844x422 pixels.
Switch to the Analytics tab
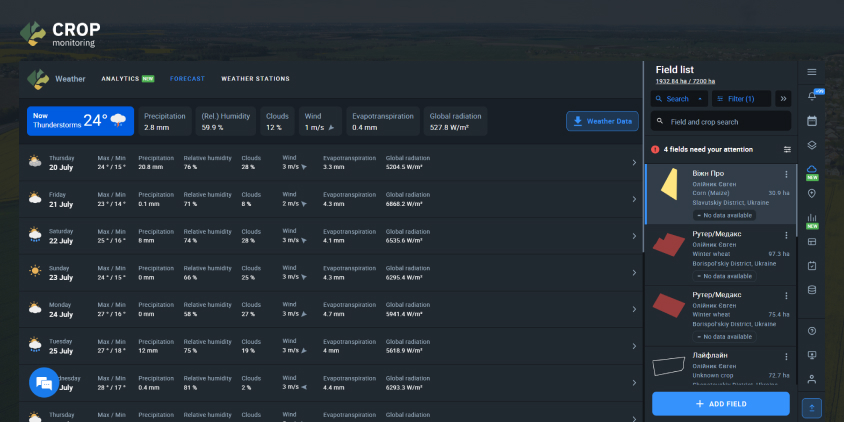(127, 78)
